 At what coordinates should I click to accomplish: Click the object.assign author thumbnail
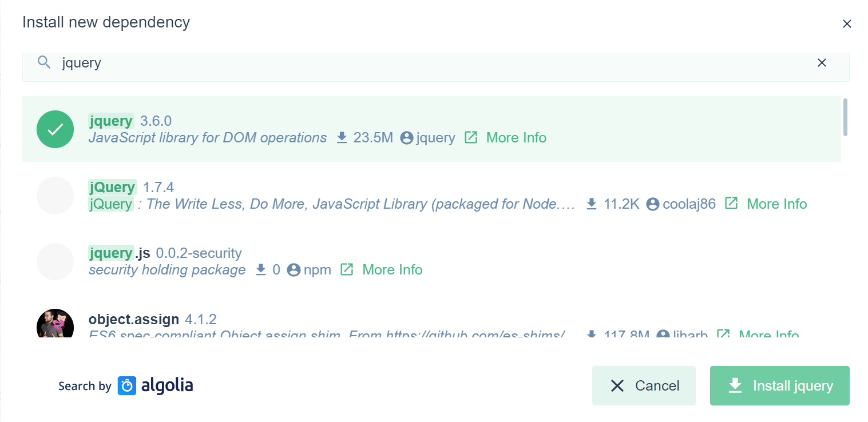tap(55, 324)
